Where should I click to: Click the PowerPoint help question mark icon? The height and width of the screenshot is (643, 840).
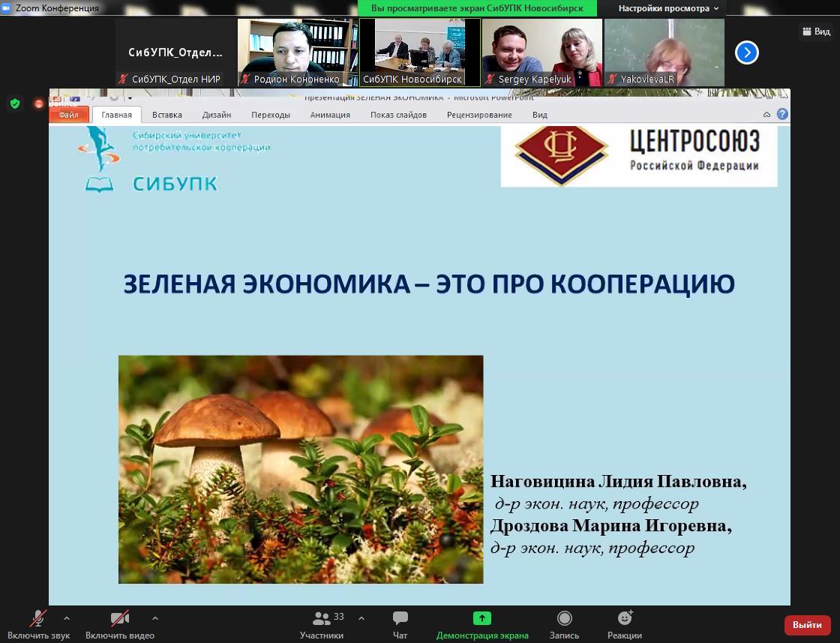782,114
